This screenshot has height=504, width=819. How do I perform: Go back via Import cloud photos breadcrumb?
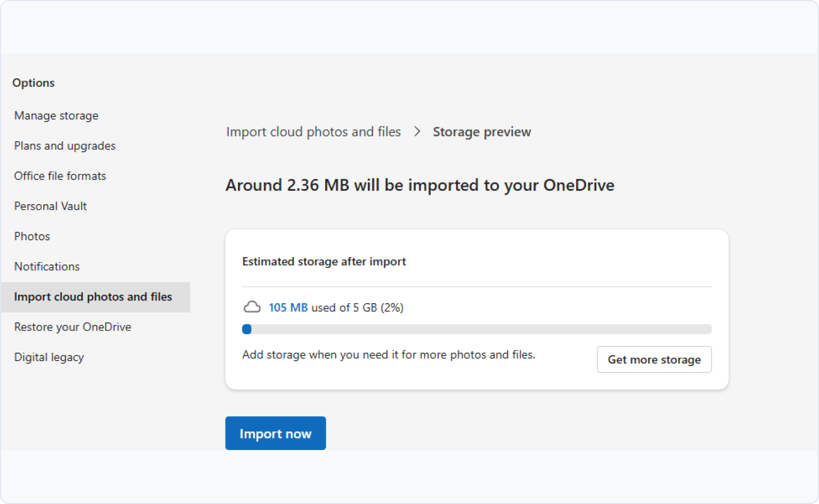click(313, 132)
